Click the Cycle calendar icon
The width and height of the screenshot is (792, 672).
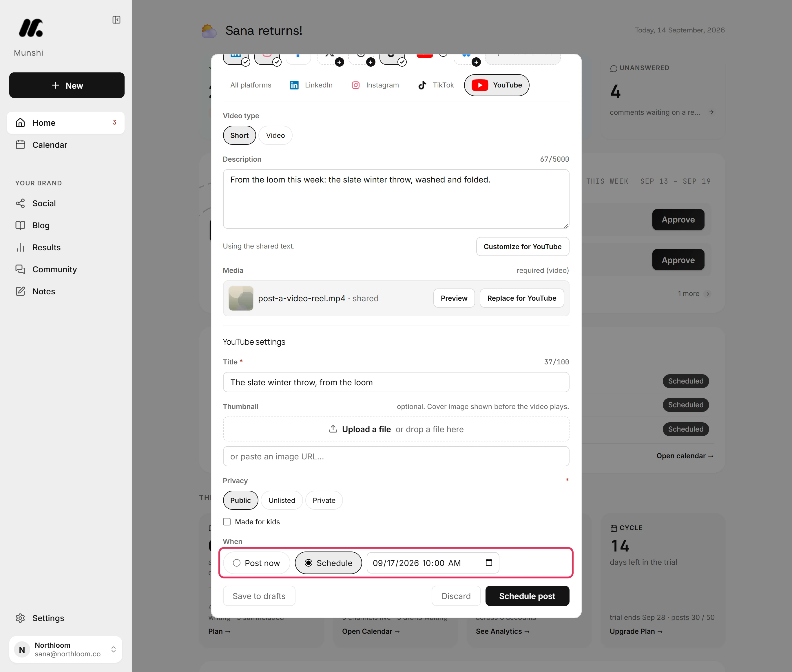pos(613,528)
